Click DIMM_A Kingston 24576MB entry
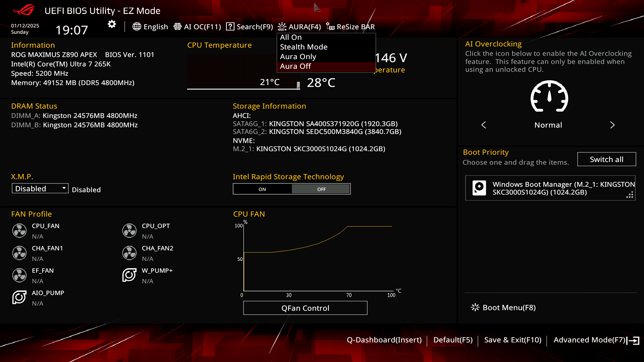The height and width of the screenshot is (362, 644). pos(74,116)
